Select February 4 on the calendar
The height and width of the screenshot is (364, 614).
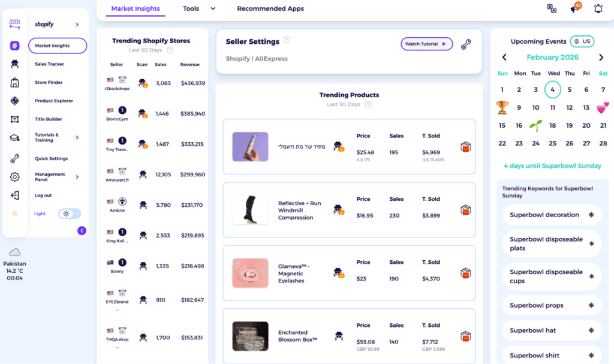point(552,89)
